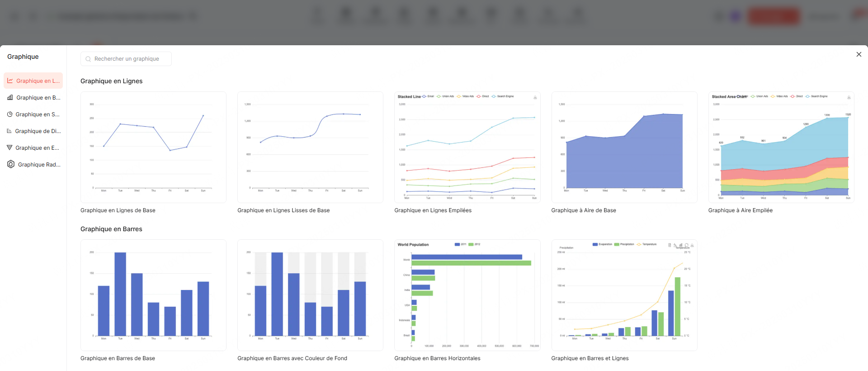Screen dimensions: 868x371
Task: Pick the 'Graphique en Lignes Empilées' chart
Action: [x=467, y=147]
